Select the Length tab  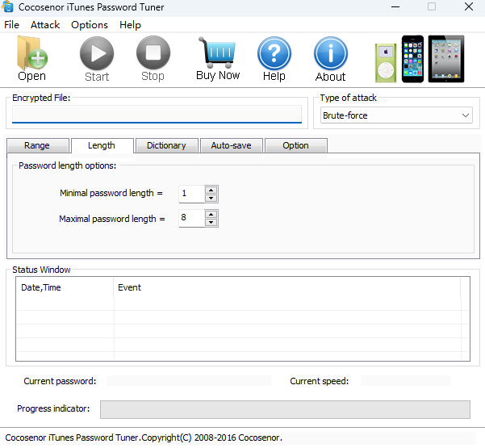click(102, 145)
